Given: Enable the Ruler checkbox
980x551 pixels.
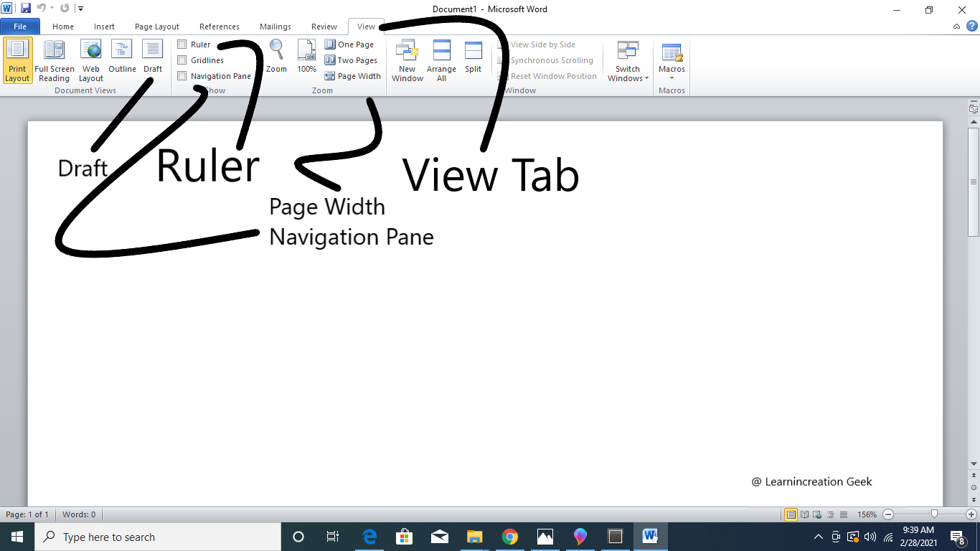Looking at the screenshot, I should coord(182,44).
